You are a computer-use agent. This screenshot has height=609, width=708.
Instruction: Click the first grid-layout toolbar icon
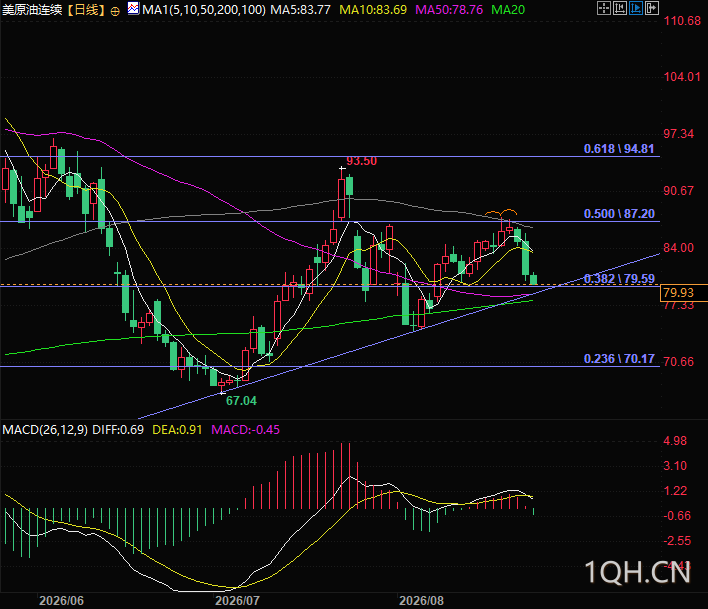603,8
